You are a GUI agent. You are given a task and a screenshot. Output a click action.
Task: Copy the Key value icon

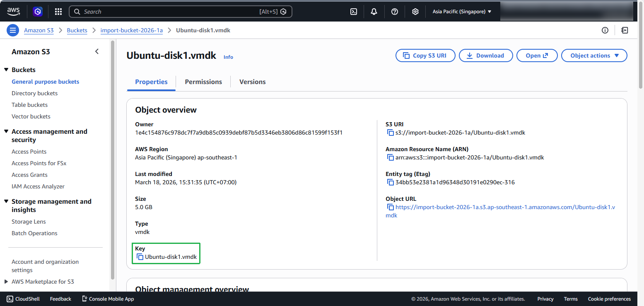[x=140, y=257]
